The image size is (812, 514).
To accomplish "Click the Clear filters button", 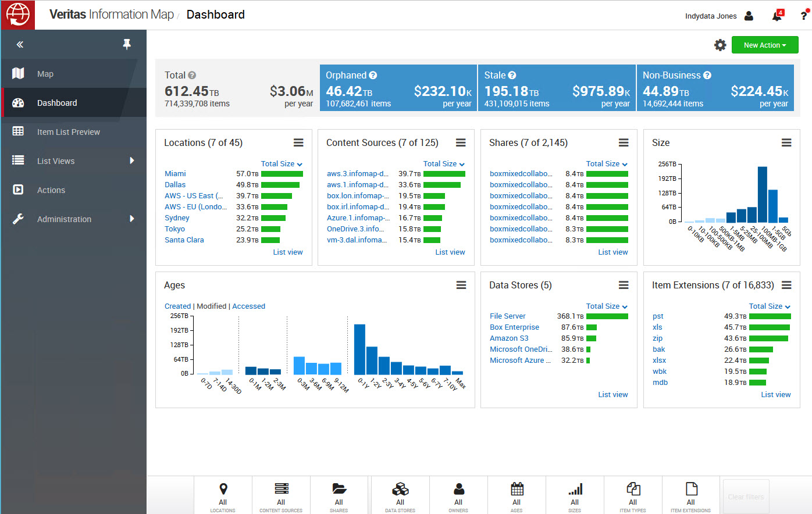I will click(x=746, y=497).
